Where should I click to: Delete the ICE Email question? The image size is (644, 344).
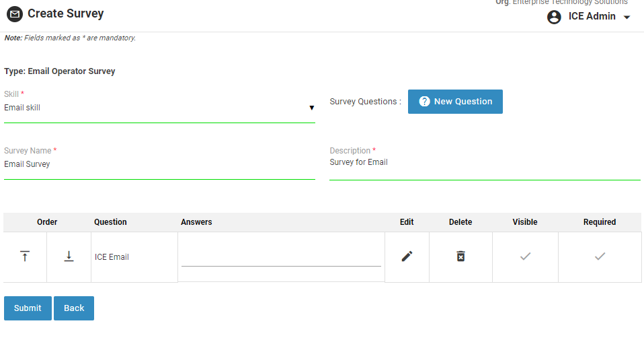click(460, 256)
